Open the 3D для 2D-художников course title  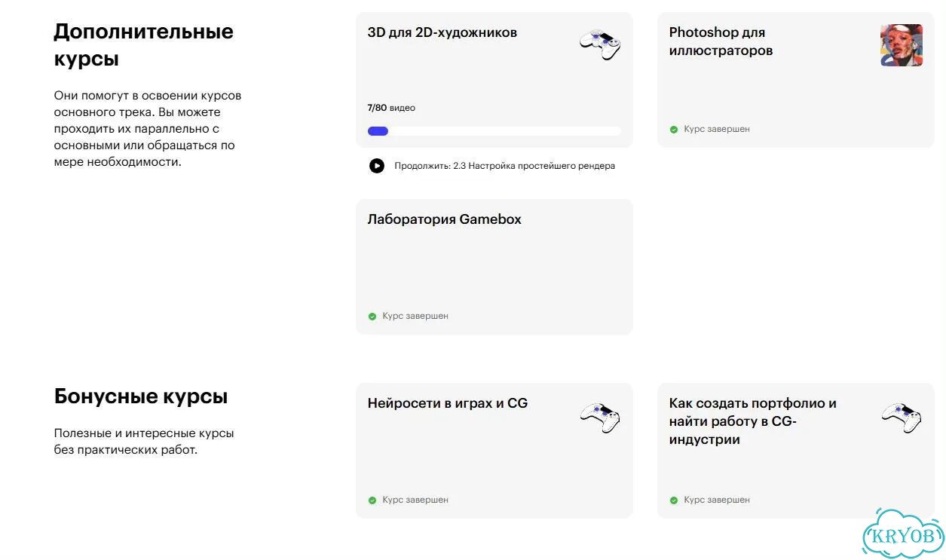(x=442, y=32)
